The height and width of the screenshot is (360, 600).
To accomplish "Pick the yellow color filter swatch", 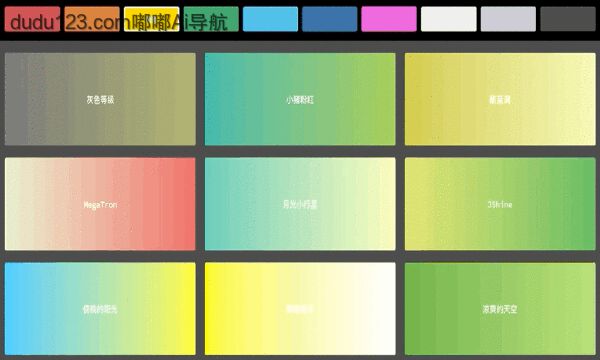I will [x=152, y=19].
